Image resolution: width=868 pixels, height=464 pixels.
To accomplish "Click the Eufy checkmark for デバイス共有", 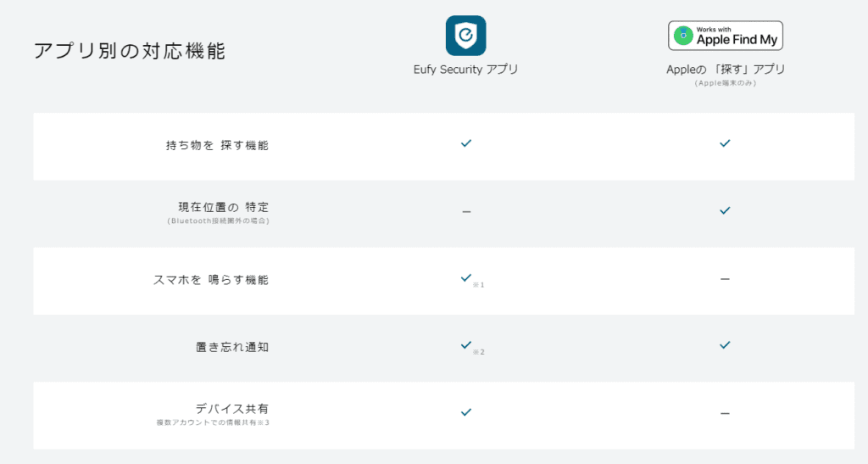I will pos(465,412).
